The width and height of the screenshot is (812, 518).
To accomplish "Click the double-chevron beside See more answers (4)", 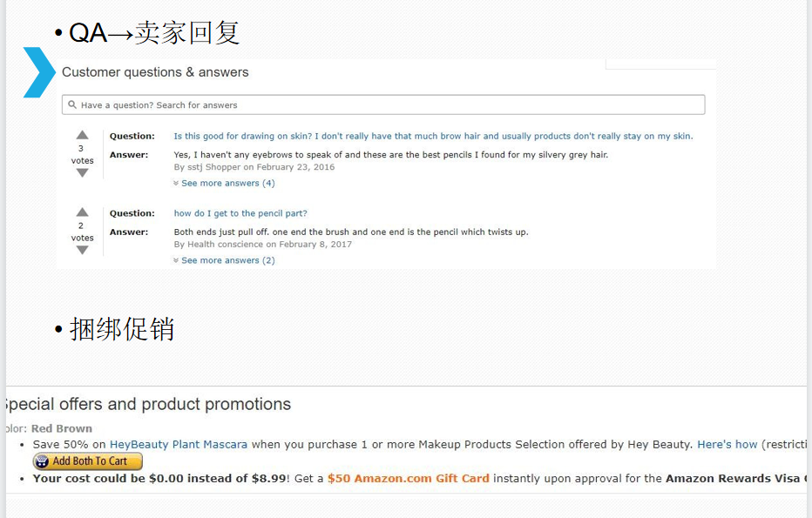I will (176, 183).
